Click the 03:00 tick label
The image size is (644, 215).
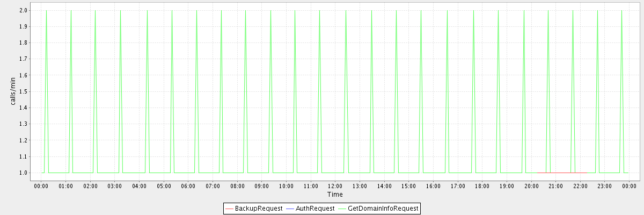pyautogui.click(x=114, y=186)
